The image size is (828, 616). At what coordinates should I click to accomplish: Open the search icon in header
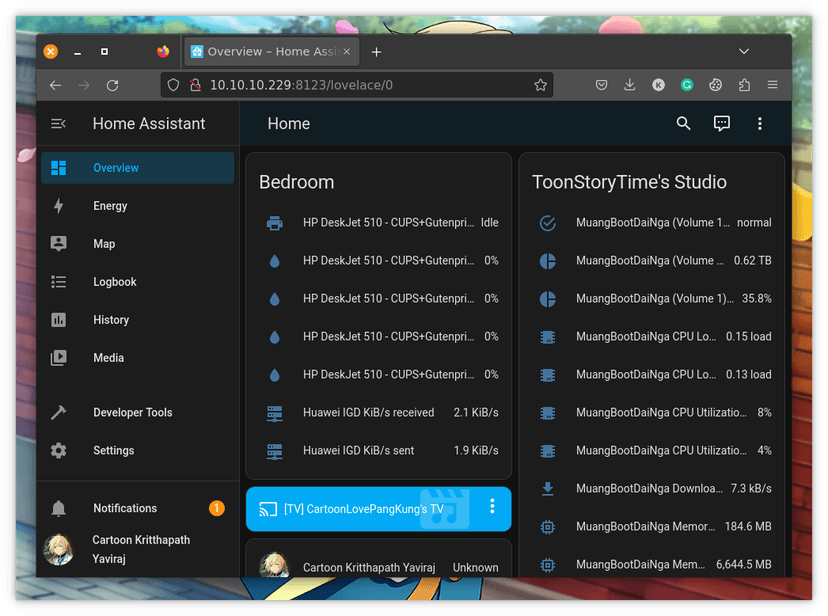pos(683,124)
